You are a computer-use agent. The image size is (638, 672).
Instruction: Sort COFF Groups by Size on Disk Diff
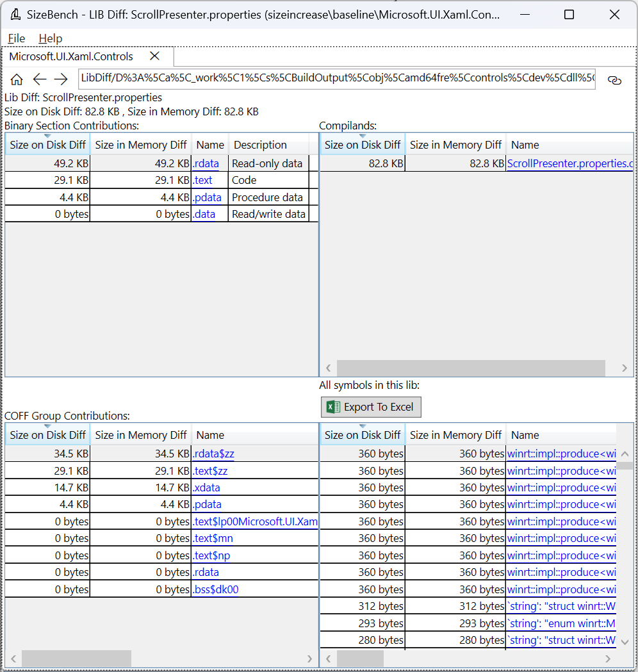coord(47,434)
